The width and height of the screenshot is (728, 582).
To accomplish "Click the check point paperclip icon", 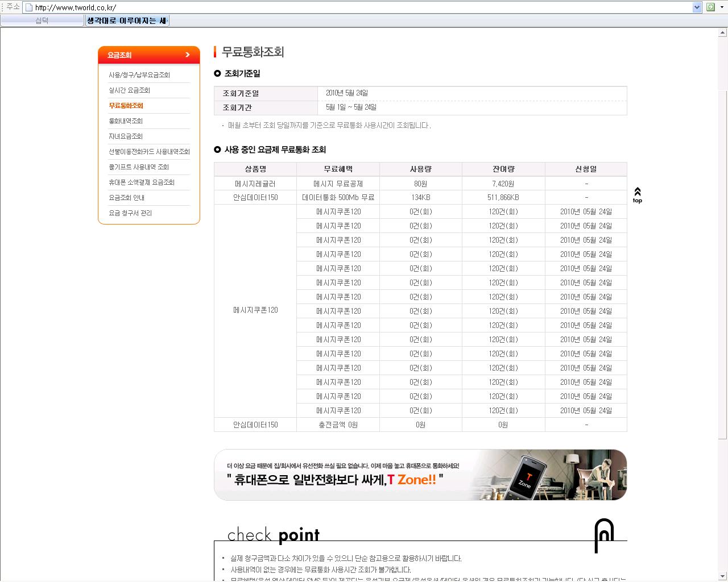I will [603, 535].
